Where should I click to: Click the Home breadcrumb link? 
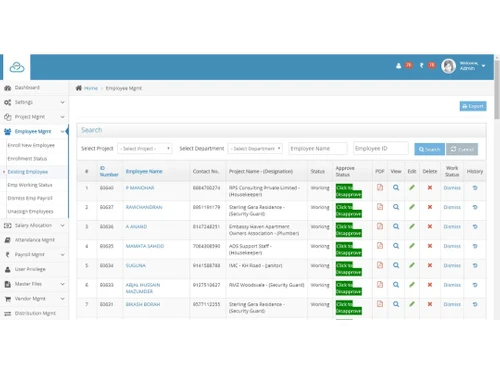point(91,88)
